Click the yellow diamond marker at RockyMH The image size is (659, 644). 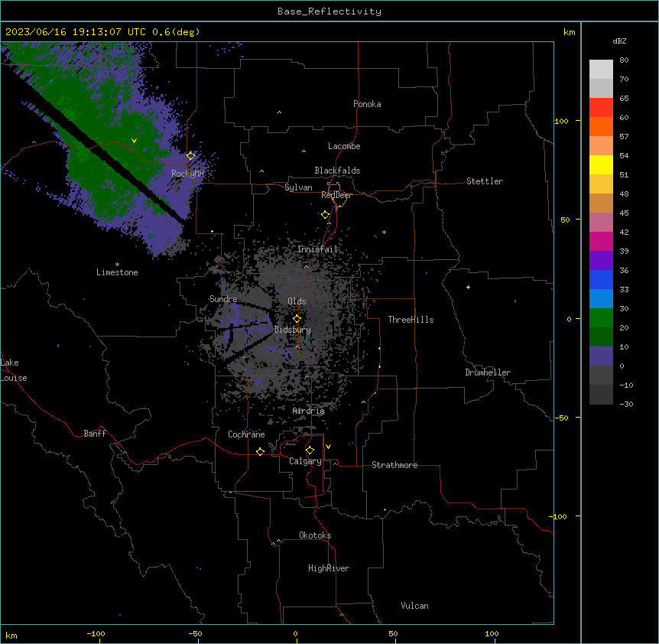coord(191,156)
